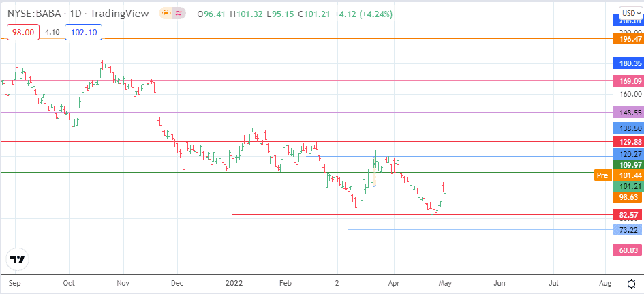Click the Dec label on time axis

pos(177,283)
